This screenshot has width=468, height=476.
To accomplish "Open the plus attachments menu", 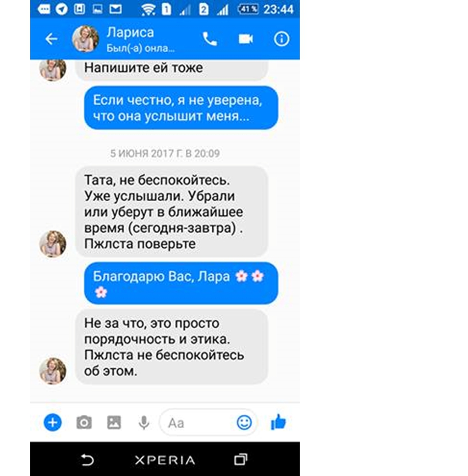I will click(53, 422).
